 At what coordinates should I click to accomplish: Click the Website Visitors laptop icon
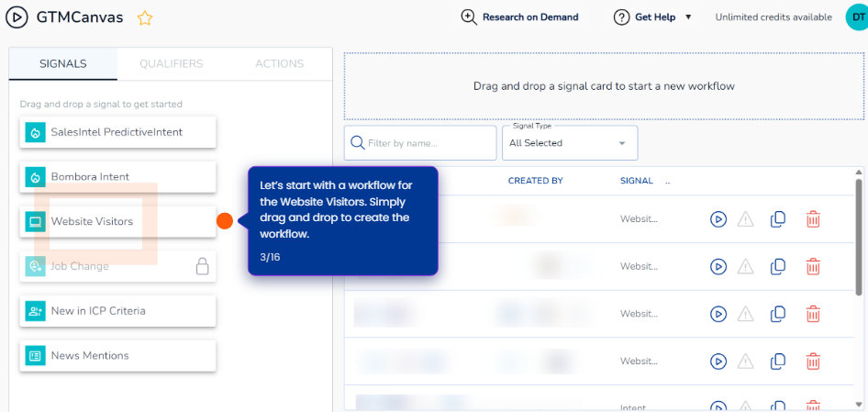[x=36, y=221]
